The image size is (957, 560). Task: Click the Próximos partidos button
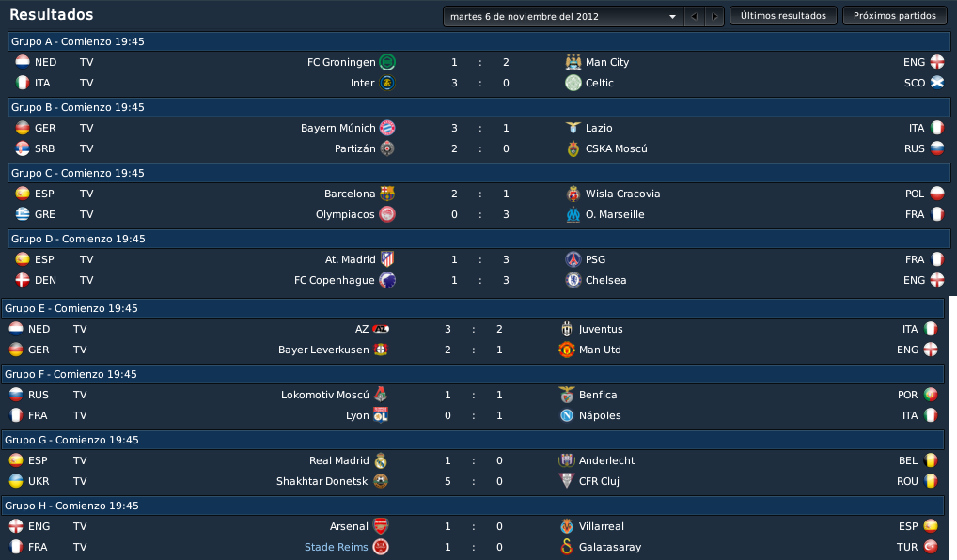(x=895, y=16)
